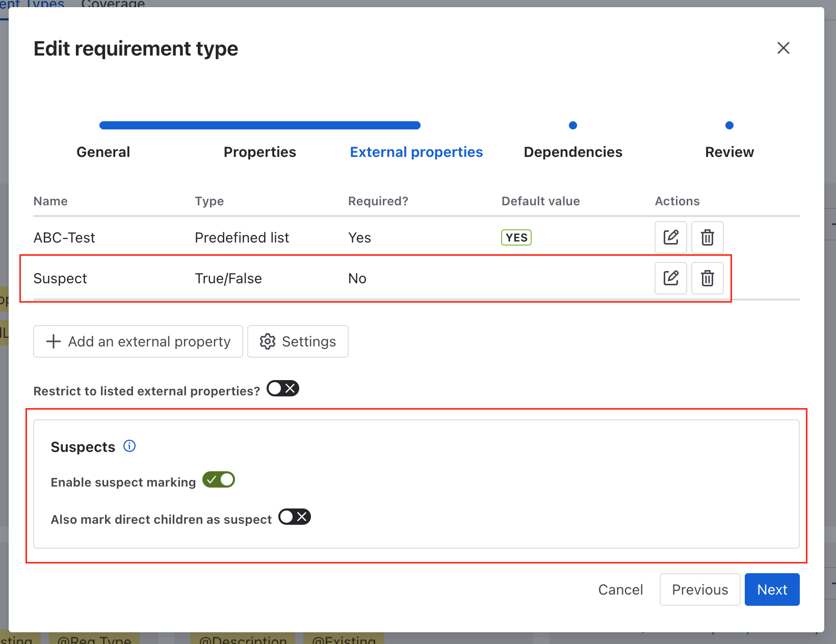Viewport: 836px width, 644px height.
Task: Click Add an external property button
Action: coord(138,341)
